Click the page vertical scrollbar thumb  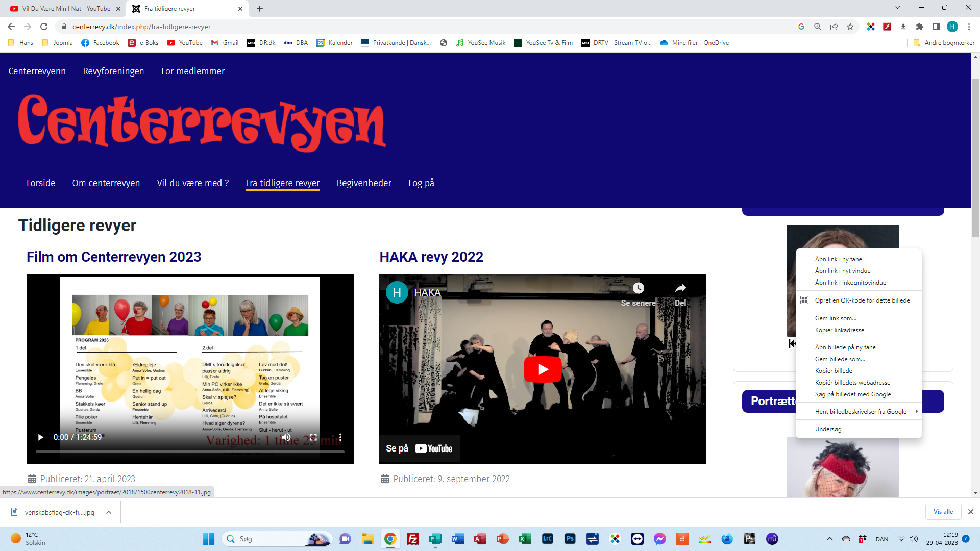tap(975, 158)
